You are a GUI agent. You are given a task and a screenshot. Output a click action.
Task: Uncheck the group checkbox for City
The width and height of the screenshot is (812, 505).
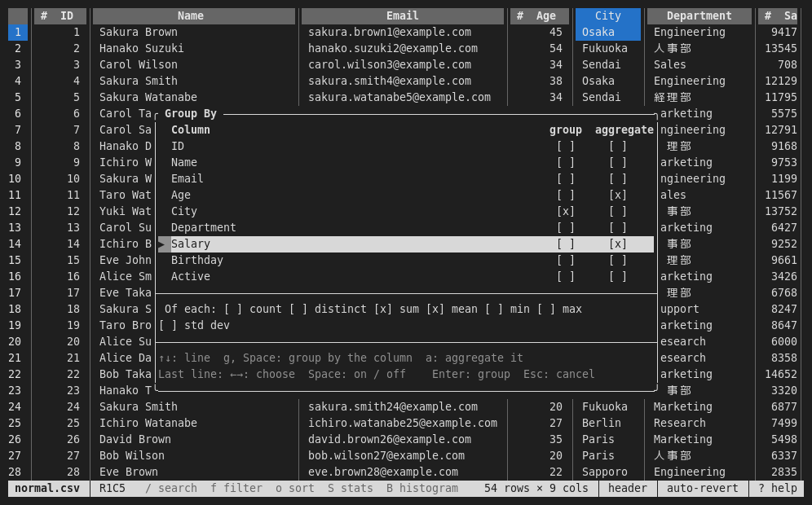(x=566, y=211)
